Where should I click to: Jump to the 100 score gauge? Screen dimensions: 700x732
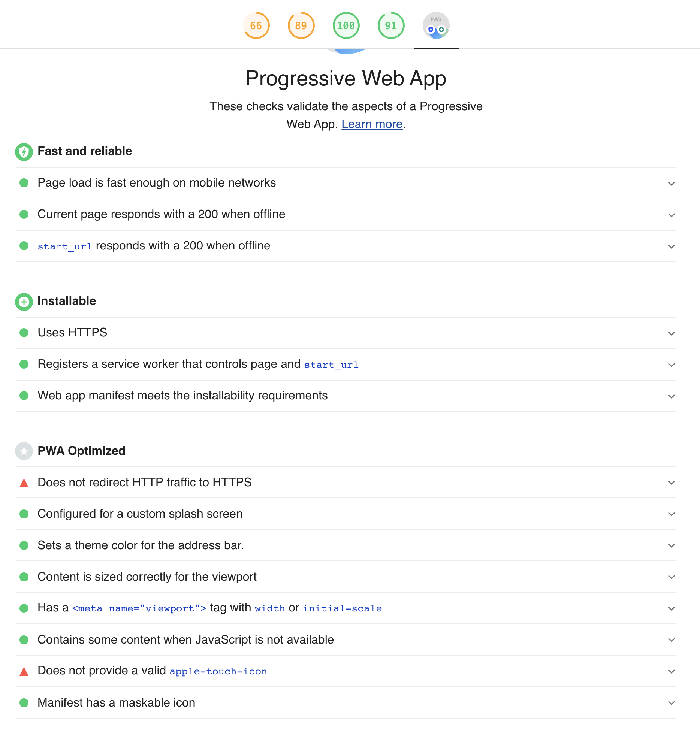346,25
